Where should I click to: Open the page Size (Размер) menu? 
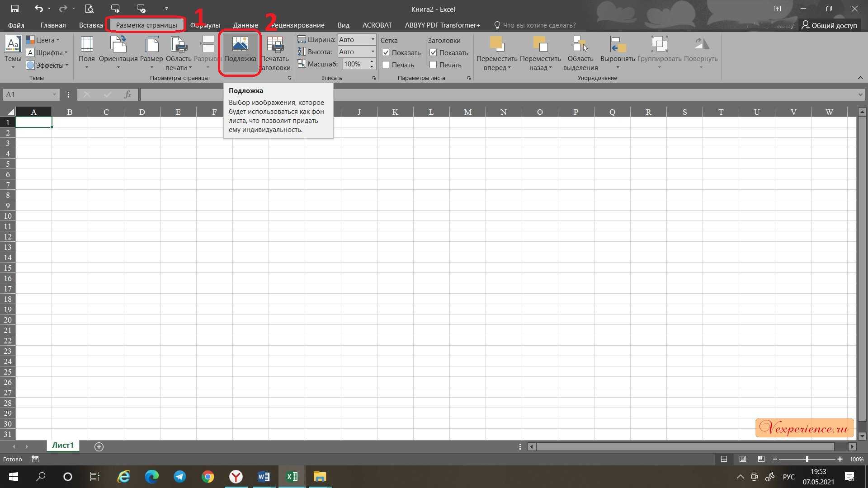pos(151,52)
